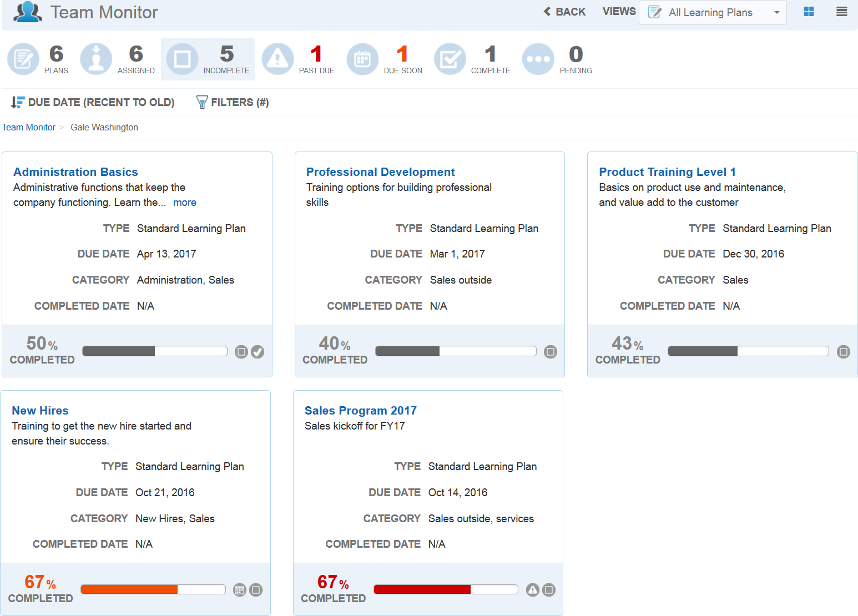Image resolution: width=858 pixels, height=616 pixels.
Task: Click incomplete status icon on New Hires
Action: 256,590
